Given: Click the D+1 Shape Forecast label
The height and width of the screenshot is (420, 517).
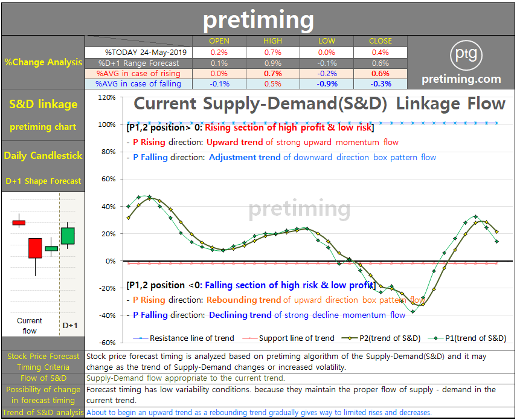Looking at the screenshot, I should pyautogui.click(x=43, y=181).
